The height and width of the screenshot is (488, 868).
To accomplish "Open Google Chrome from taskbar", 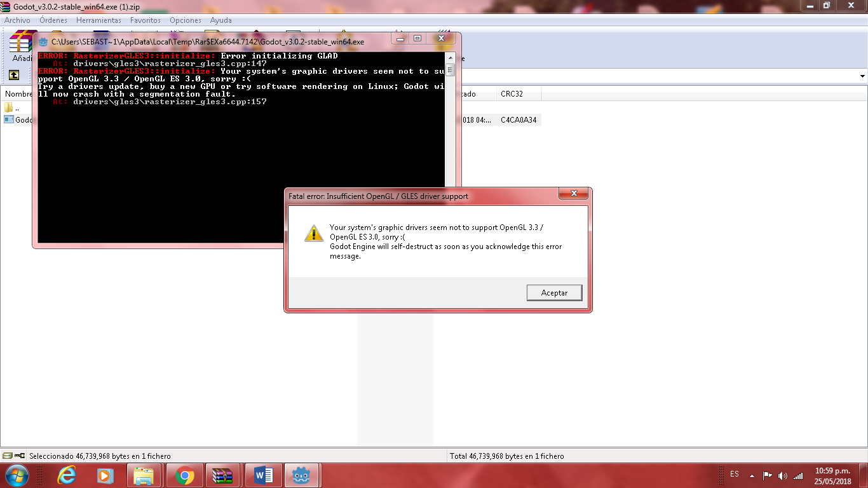I will 184,475.
